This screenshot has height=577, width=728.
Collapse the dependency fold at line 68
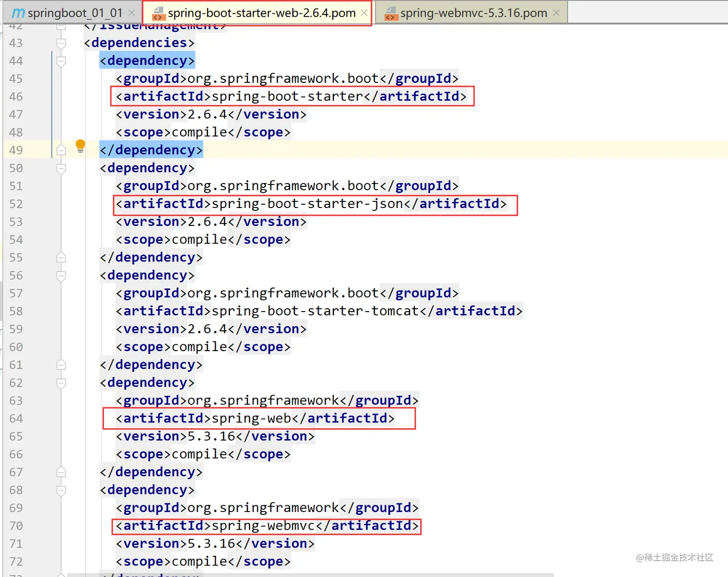[x=61, y=491]
